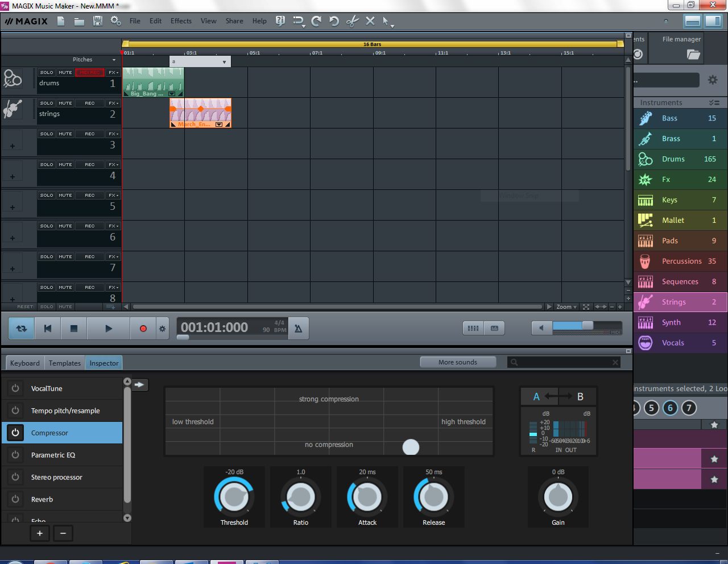
Task: Click the Percussions conga icon
Action: [x=646, y=262]
